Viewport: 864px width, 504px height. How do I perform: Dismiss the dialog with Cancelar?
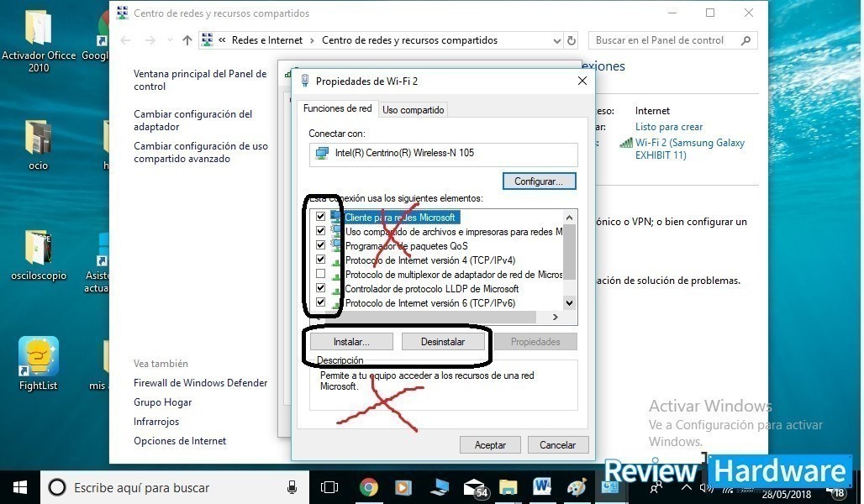click(557, 444)
